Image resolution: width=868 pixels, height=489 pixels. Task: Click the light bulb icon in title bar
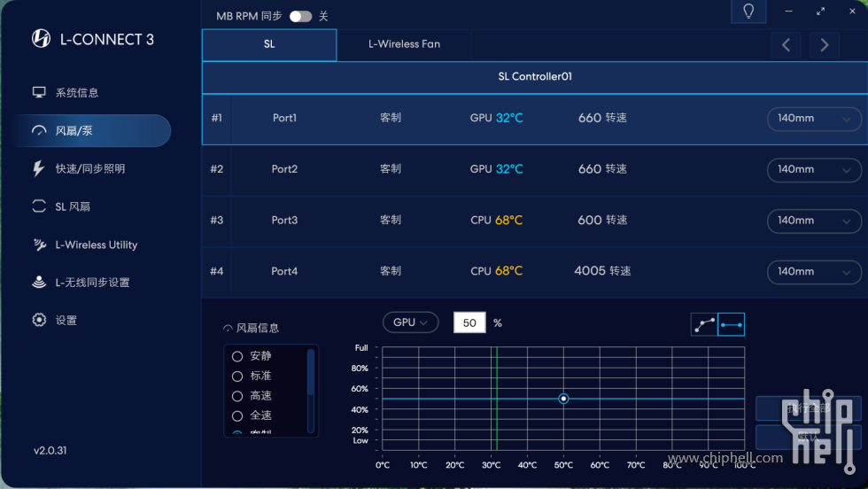coord(748,12)
